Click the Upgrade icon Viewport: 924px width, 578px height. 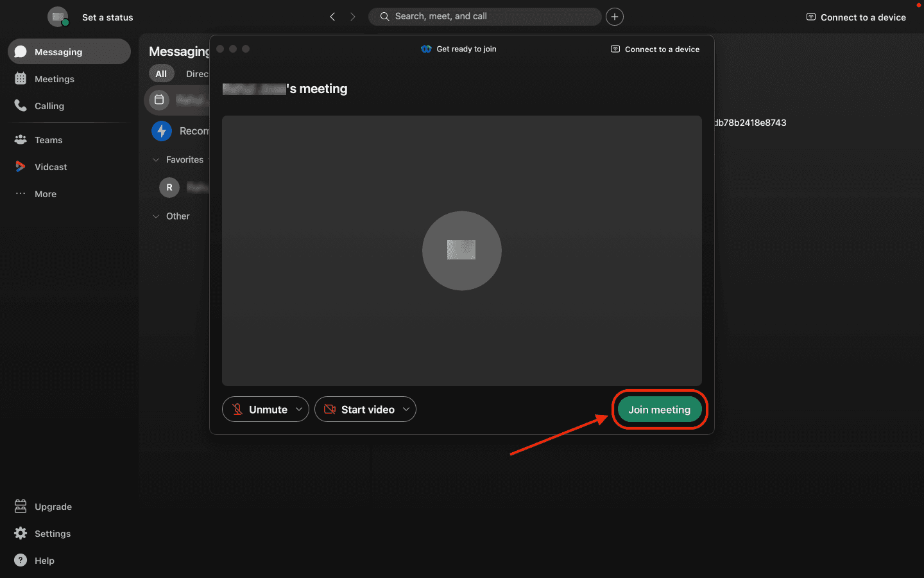click(21, 507)
